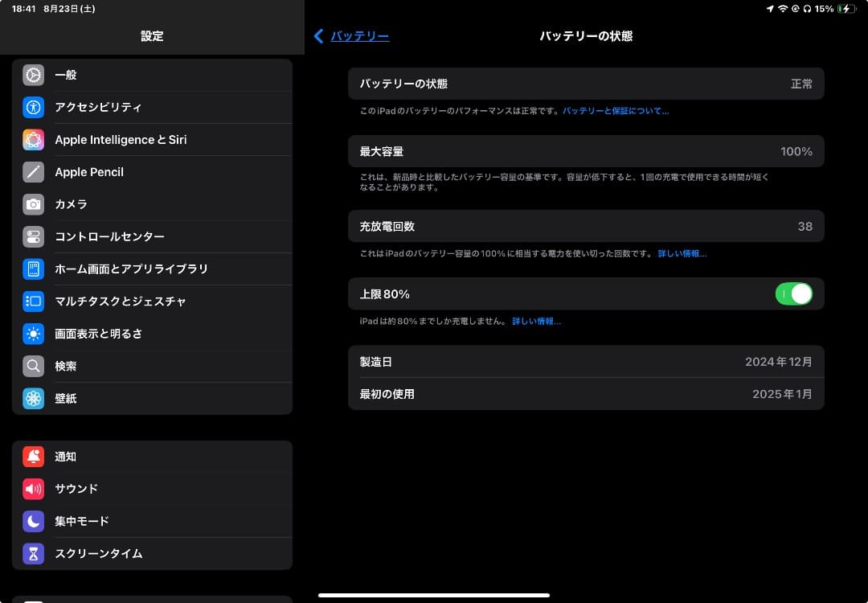Open the コントロールセンター icon
Screen dimensions: 868x603
tap(34, 236)
